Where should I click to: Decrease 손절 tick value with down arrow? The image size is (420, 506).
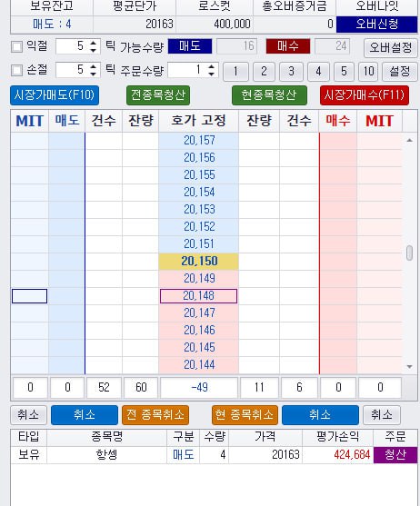coord(94,74)
